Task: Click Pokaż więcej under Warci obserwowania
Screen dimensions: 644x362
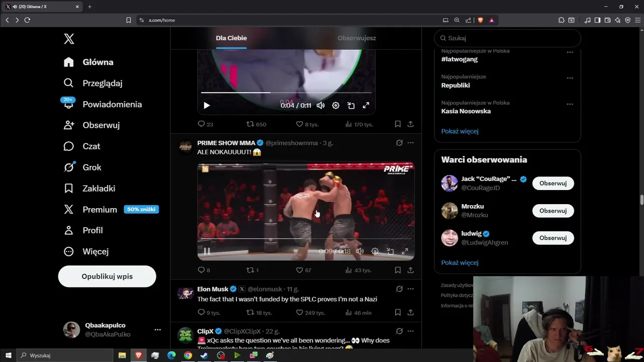Action: pyautogui.click(x=460, y=262)
